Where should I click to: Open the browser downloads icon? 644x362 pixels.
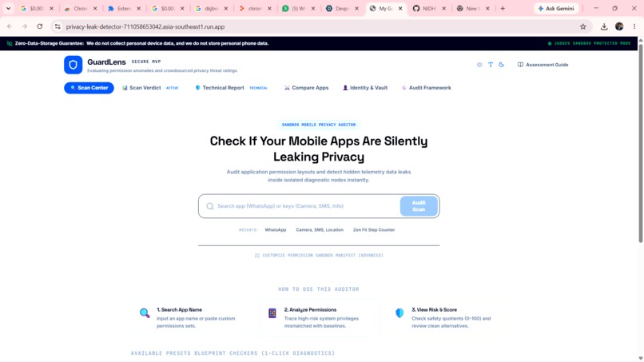(x=604, y=26)
